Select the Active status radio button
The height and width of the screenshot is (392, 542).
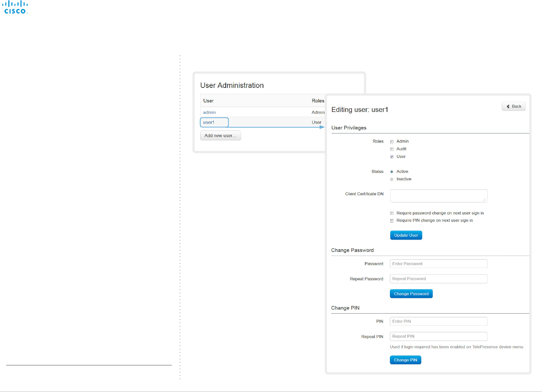click(392, 172)
